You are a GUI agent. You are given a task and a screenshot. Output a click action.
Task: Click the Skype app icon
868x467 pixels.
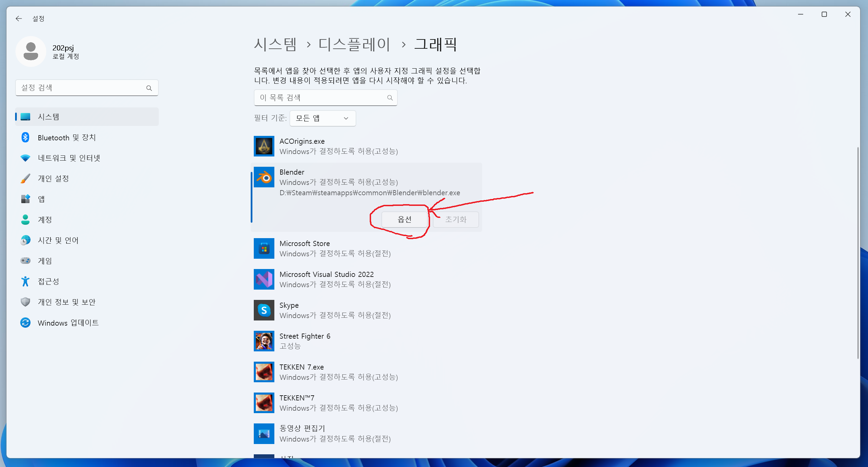(264, 310)
